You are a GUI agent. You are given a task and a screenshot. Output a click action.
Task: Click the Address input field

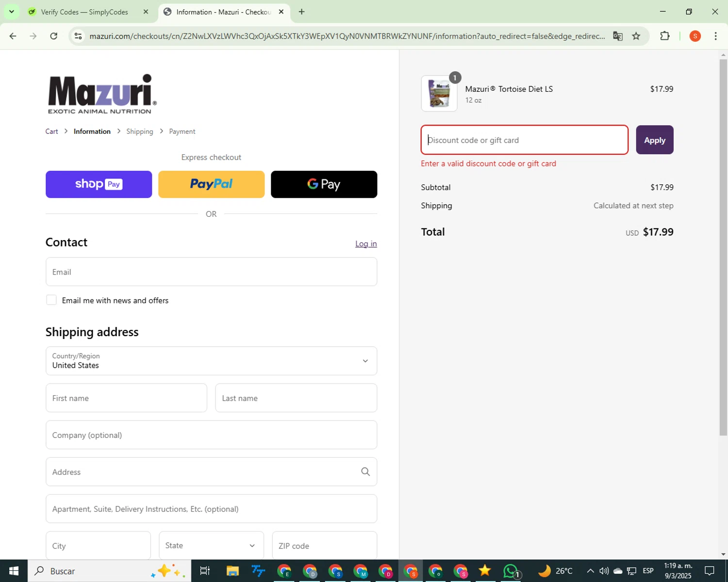(211, 471)
